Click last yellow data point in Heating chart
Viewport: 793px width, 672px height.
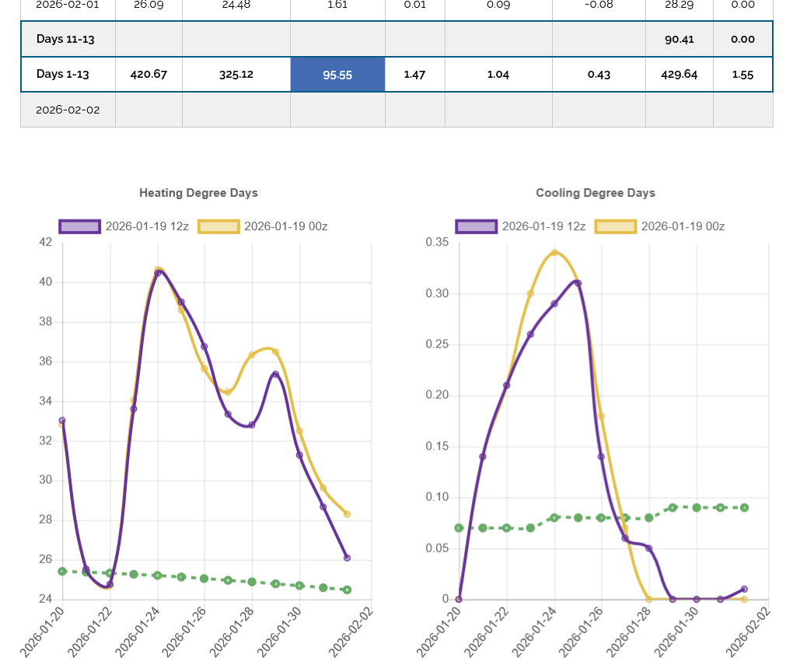point(347,514)
